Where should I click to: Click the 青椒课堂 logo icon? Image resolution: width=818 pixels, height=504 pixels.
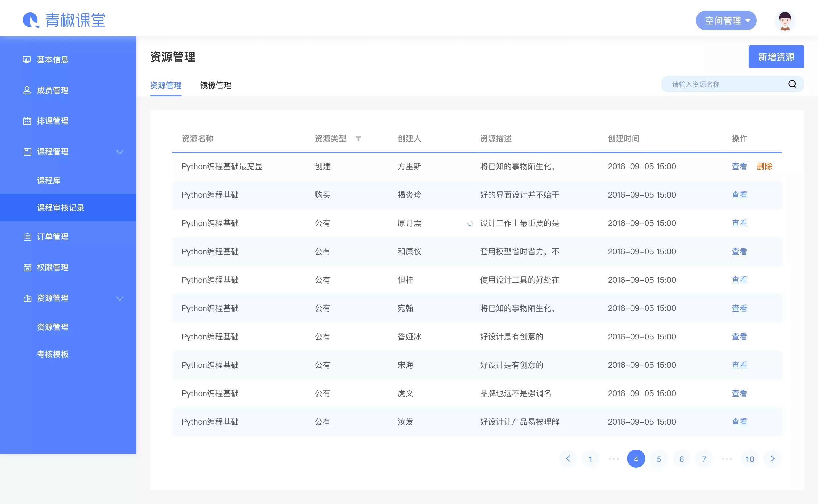point(31,20)
